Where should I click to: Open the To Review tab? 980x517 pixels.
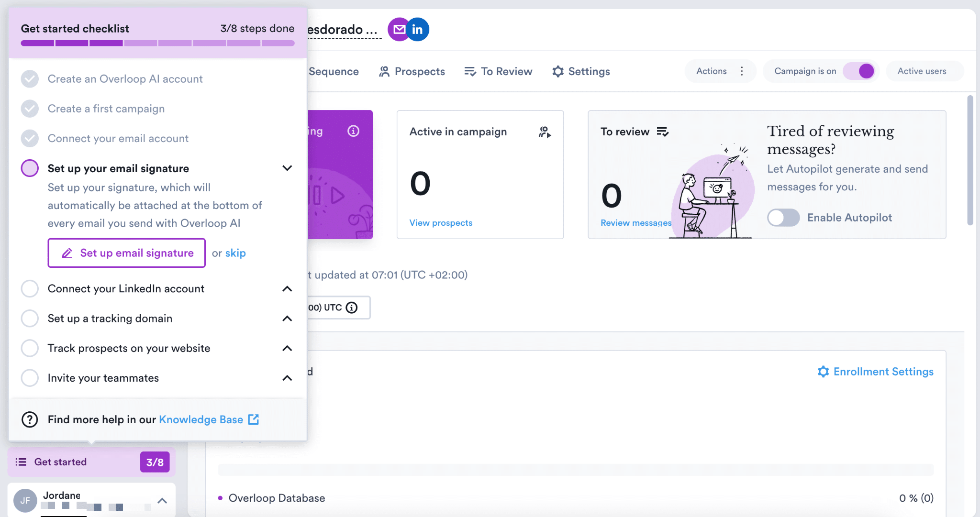tap(498, 71)
